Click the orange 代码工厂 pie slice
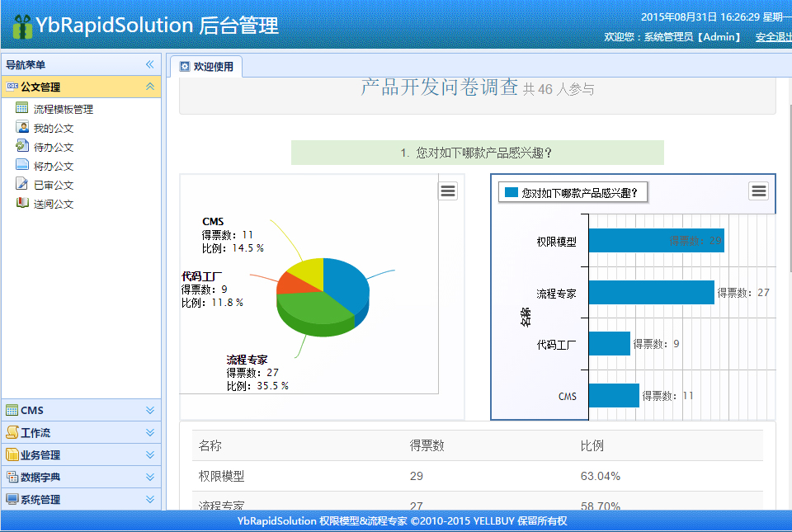792x532 pixels. (295, 284)
